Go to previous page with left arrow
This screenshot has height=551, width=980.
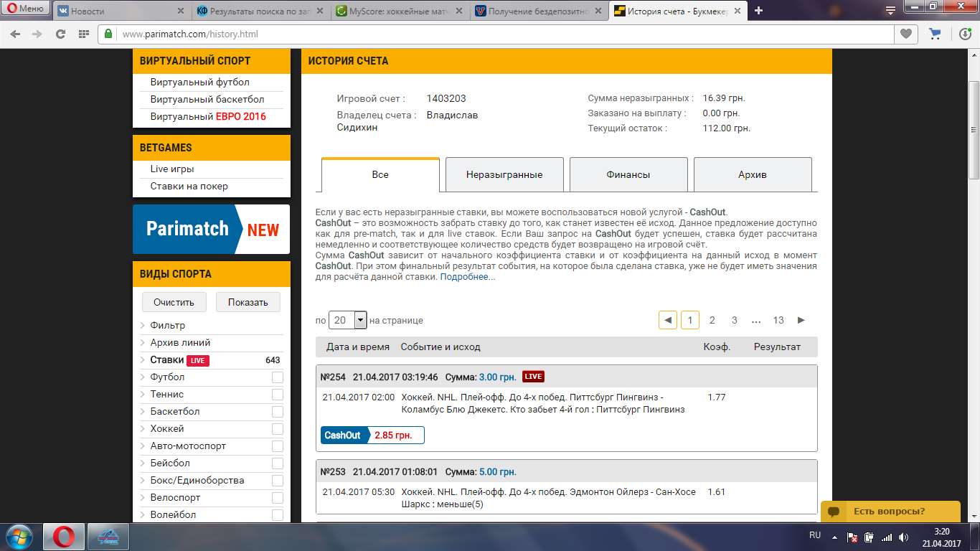click(667, 320)
